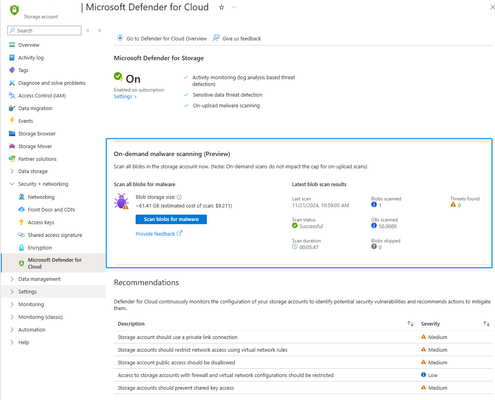Sort recommendations by Description column arrows
The height and width of the screenshot is (400, 495).
point(410,324)
